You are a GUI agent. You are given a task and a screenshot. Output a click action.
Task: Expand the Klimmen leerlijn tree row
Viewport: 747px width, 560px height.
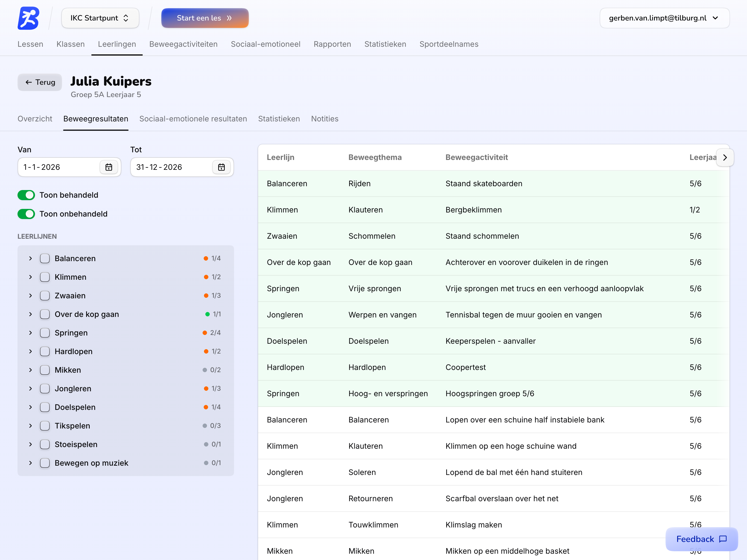click(30, 277)
